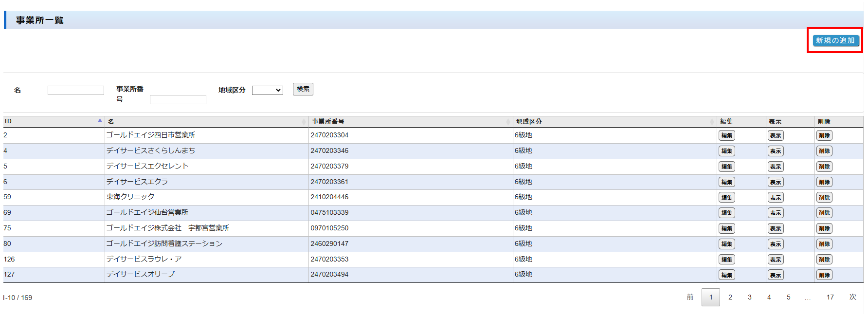Image resolution: width=868 pixels, height=318 pixels.
Task: Click the 名 search input field
Action: pyautogui.click(x=75, y=90)
